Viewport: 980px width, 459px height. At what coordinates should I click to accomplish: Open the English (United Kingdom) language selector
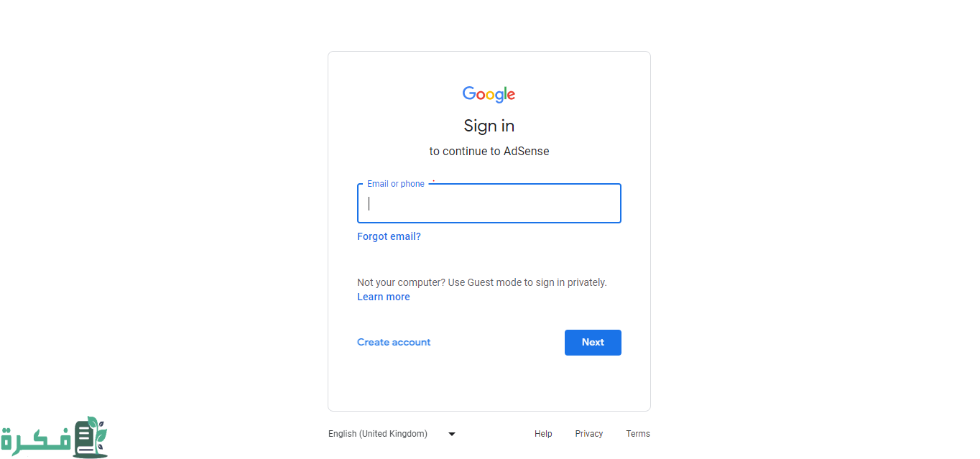[392, 434]
